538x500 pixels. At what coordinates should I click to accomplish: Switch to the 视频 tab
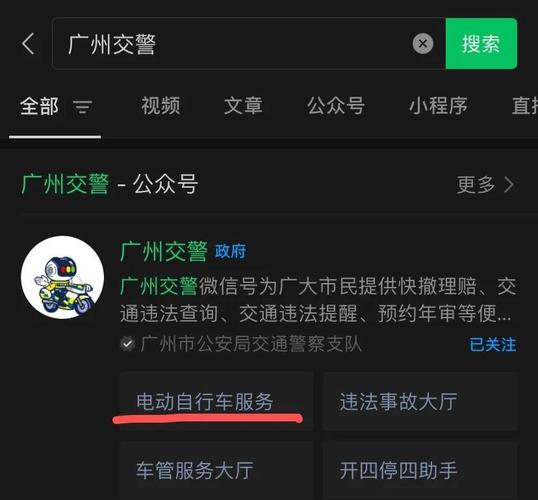pos(161,105)
